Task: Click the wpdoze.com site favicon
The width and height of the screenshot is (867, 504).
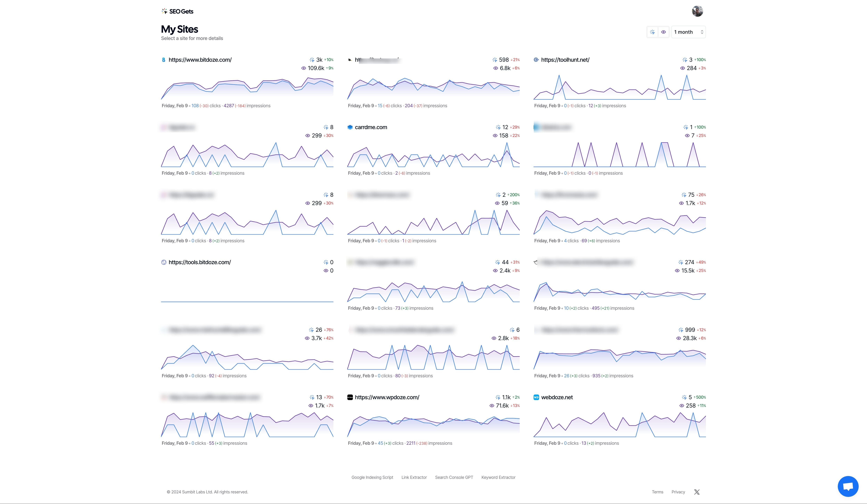Action: [x=350, y=397]
